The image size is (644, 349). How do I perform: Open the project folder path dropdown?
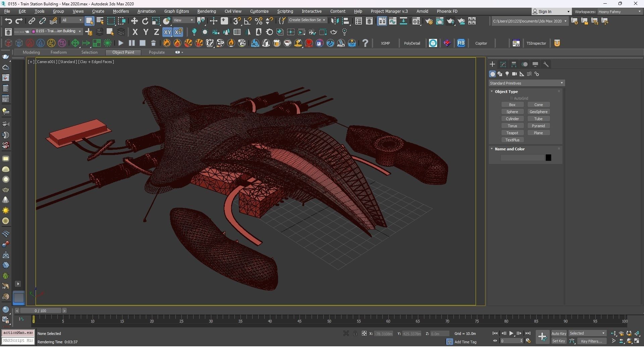point(530,21)
